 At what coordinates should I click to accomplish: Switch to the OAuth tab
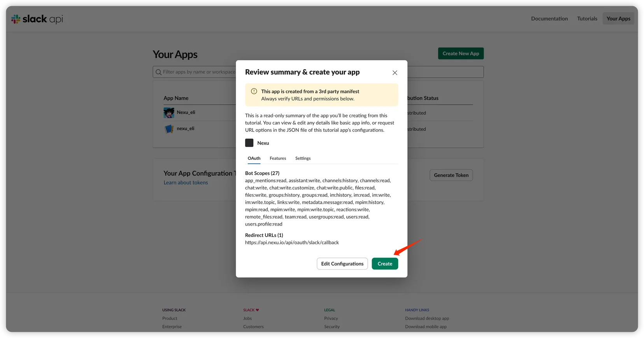[x=254, y=158]
